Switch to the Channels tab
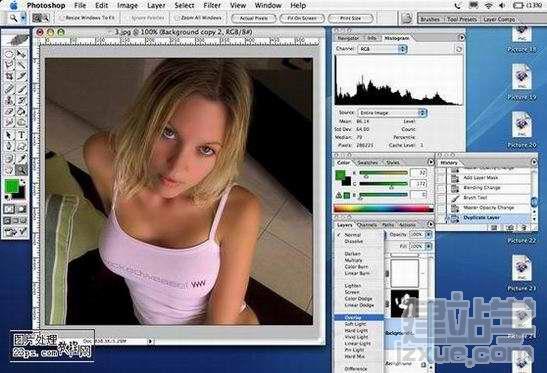This screenshot has height=373, width=547. pyautogui.click(x=367, y=225)
